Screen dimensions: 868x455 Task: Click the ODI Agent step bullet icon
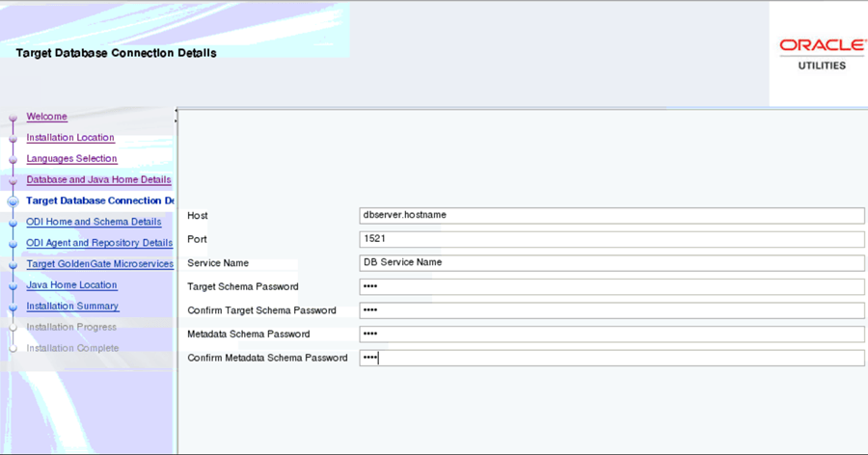(14, 244)
